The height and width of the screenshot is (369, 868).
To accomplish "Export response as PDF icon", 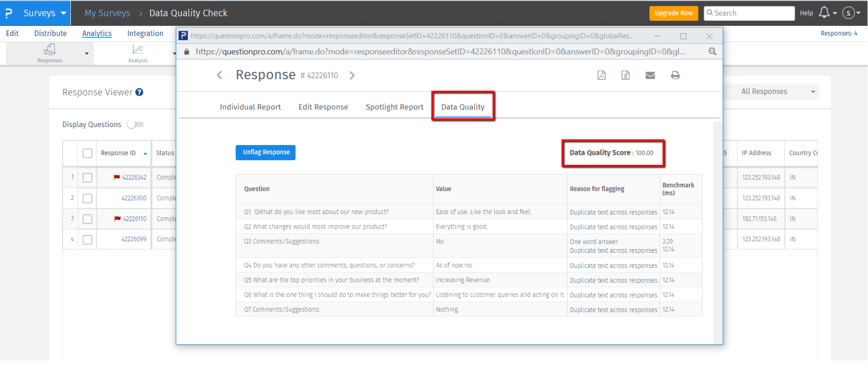I will coord(601,75).
